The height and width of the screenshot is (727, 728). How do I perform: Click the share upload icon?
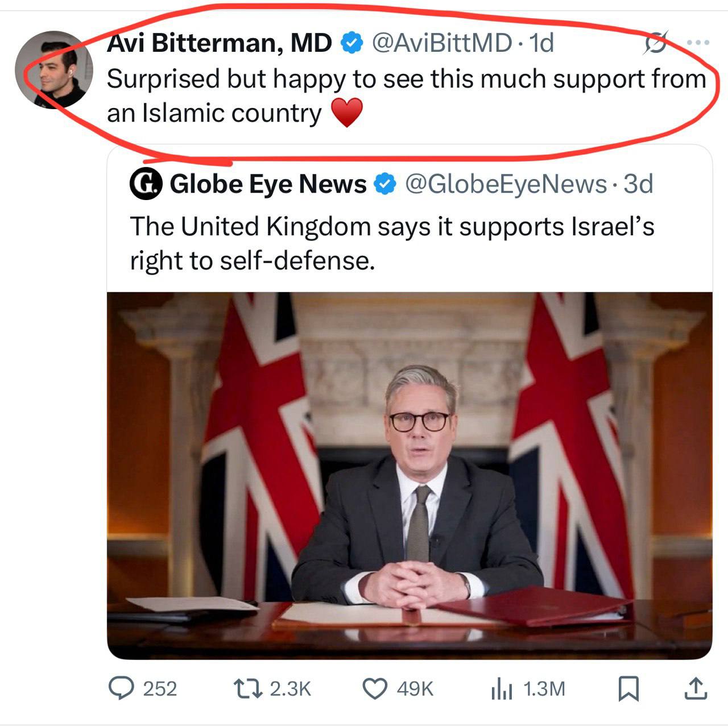click(x=695, y=689)
